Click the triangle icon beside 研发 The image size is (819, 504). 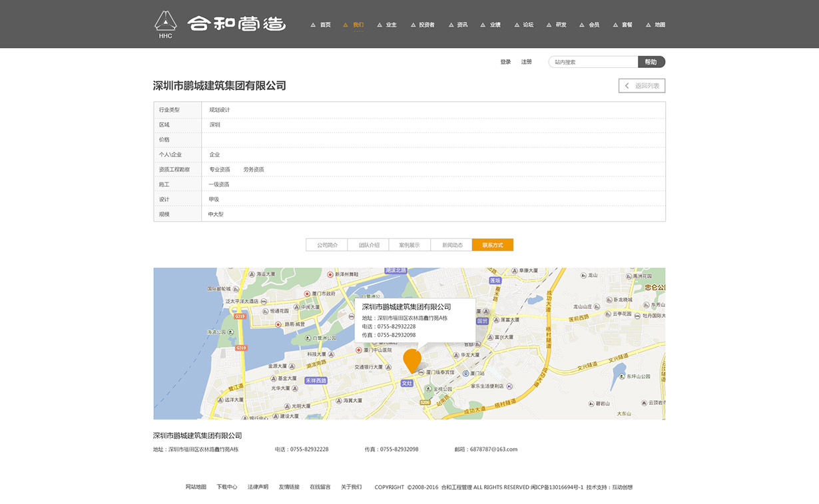click(549, 25)
